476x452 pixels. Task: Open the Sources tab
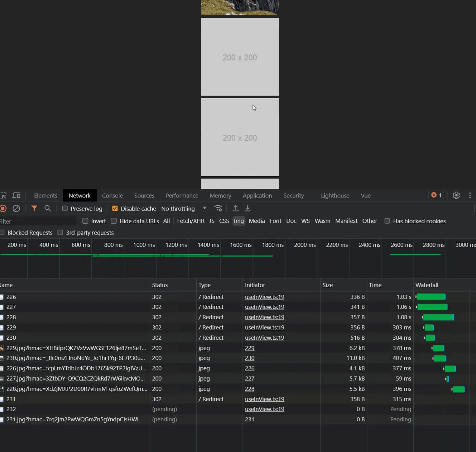(x=144, y=195)
